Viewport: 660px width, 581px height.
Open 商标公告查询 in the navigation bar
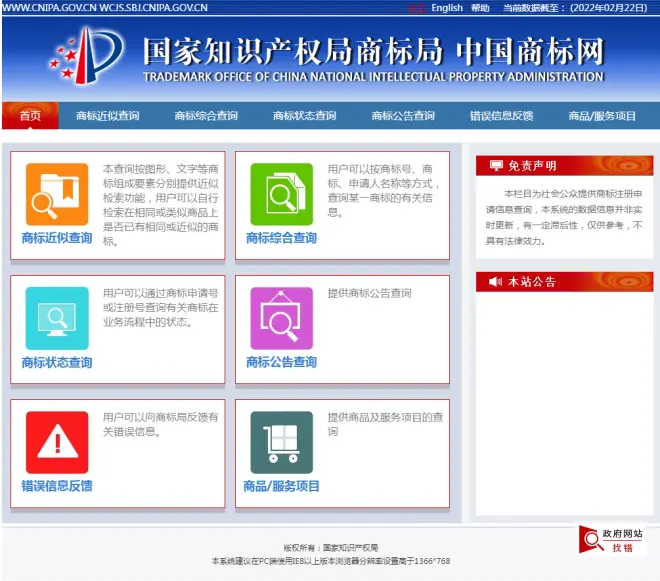(x=403, y=116)
